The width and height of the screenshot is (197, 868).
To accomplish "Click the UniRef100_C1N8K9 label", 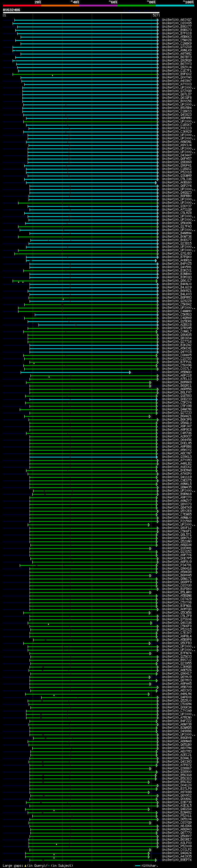I will point(176,43).
